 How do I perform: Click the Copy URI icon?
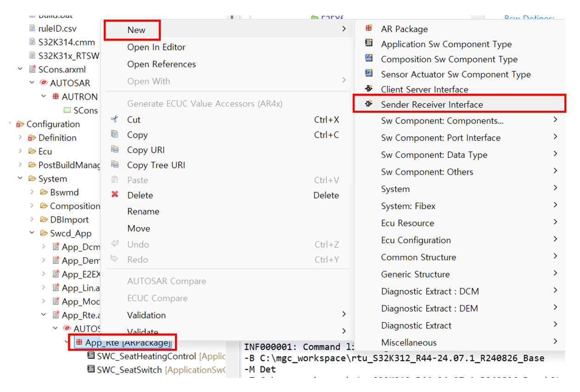tap(115, 150)
